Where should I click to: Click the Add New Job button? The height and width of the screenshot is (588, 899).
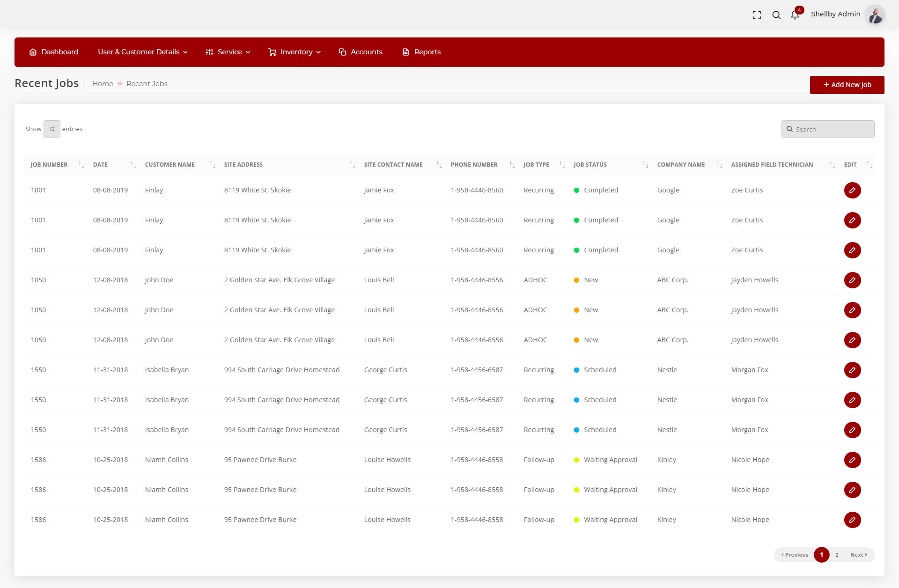tap(847, 85)
